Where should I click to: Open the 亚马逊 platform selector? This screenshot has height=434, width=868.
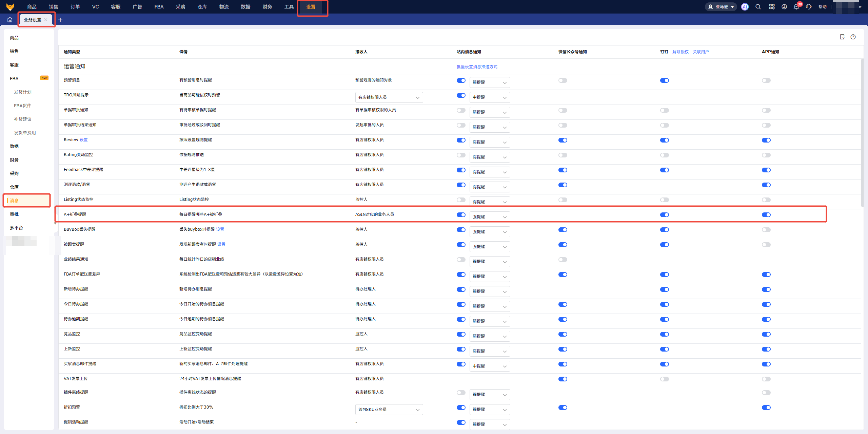pyautogui.click(x=721, y=7)
